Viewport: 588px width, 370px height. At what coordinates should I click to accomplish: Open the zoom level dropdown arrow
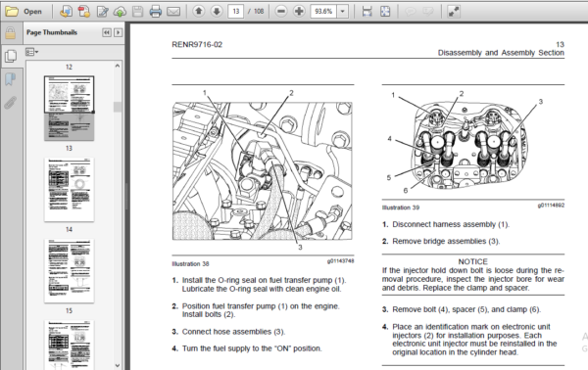pos(342,12)
